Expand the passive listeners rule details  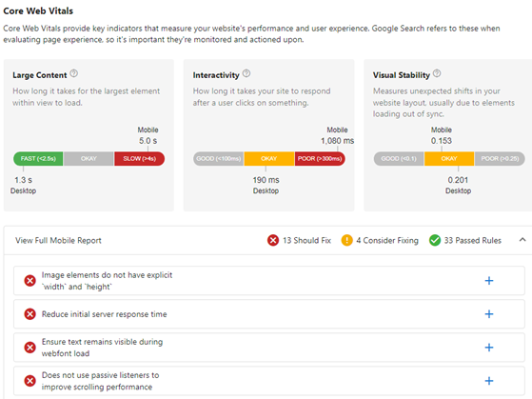point(489,381)
